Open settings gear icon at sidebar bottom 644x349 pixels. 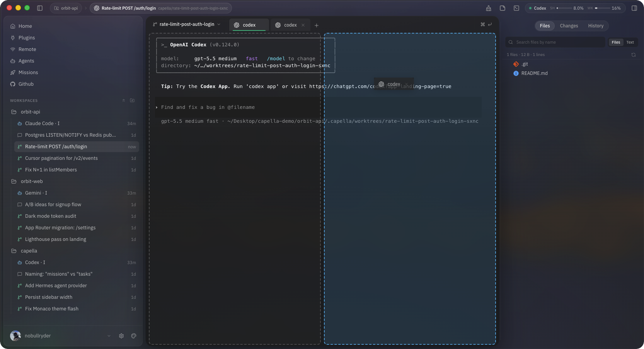(121, 336)
